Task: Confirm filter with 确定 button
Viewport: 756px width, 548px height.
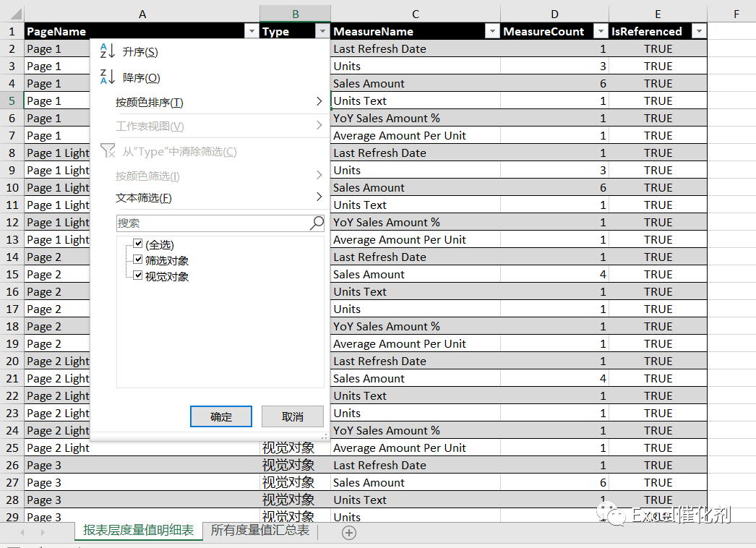Action: [x=221, y=416]
